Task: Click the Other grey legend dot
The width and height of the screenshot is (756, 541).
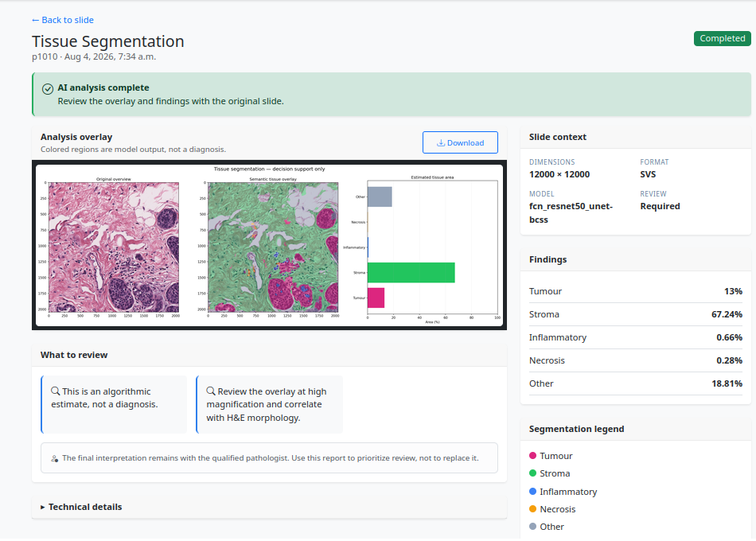Action: click(x=532, y=527)
